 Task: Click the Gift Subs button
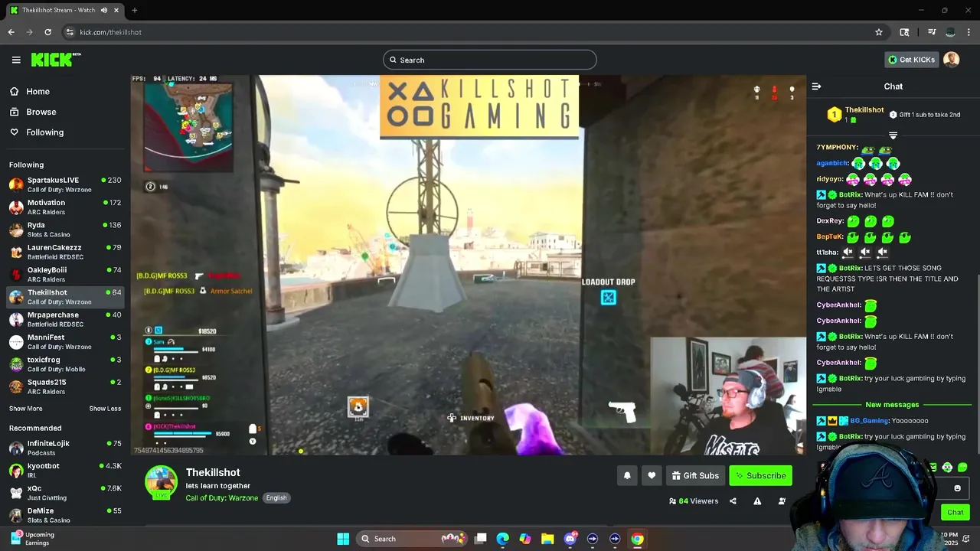pos(695,476)
